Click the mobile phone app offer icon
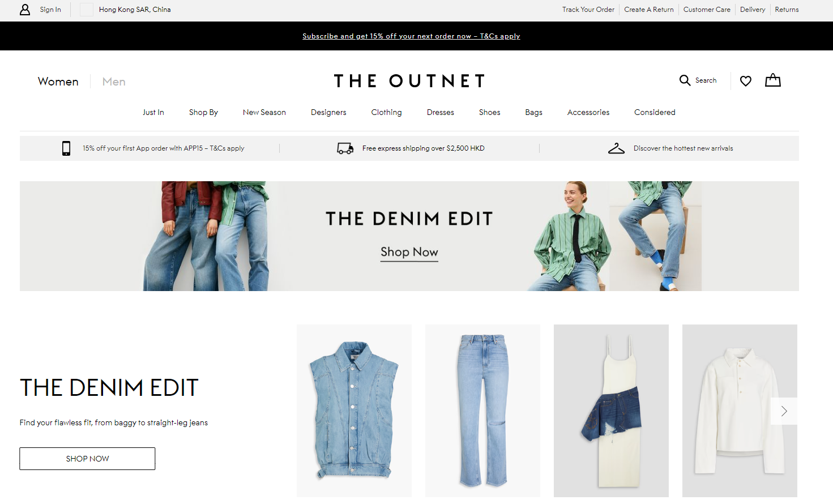Image resolution: width=833 pixels, height=504 pixels. coord(66,148)
